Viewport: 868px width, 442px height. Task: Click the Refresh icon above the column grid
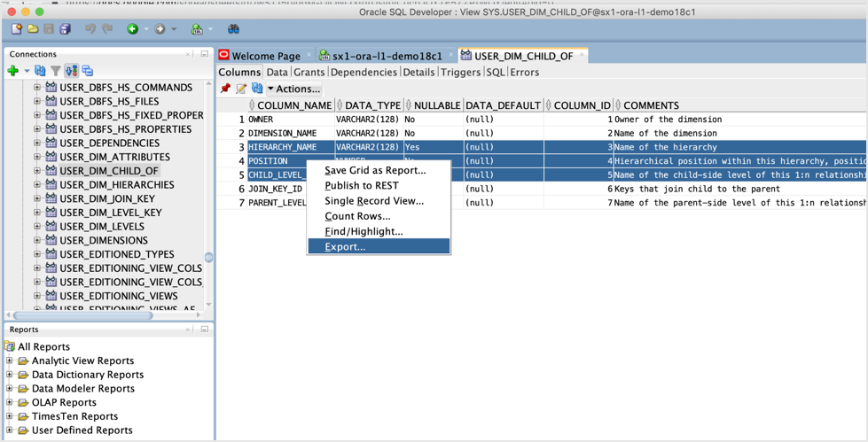(x=257, y=89)
